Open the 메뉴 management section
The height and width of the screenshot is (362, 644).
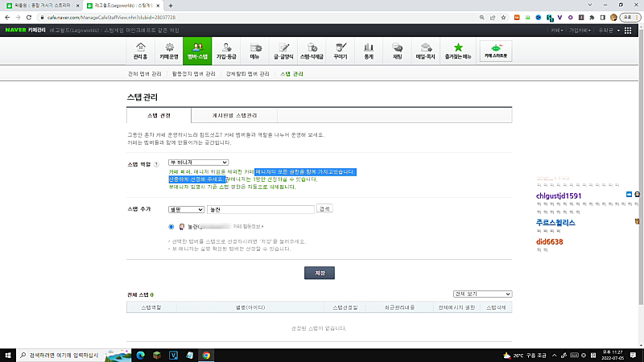pyautogui.click(x=254, y=51)
